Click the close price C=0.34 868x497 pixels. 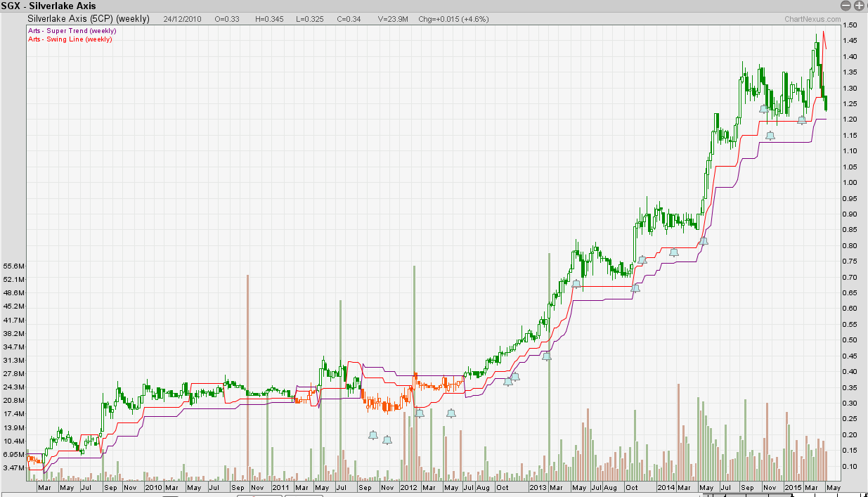349,20
